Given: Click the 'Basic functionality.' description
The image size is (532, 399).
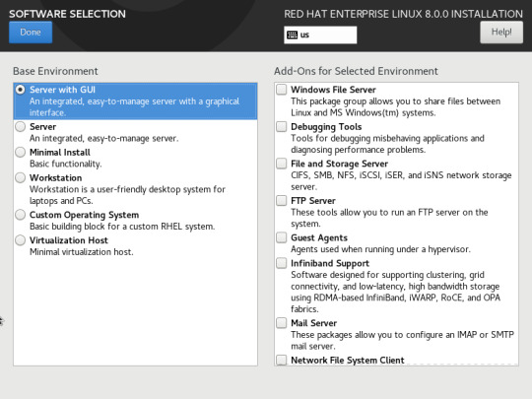Looking at the screenshot, I should tap(65, 164).
